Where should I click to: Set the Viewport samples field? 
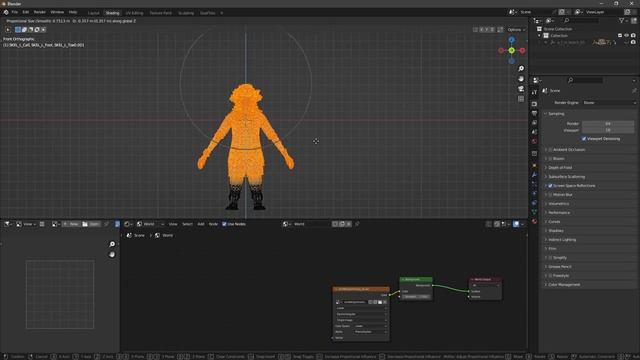pos(608,130)
